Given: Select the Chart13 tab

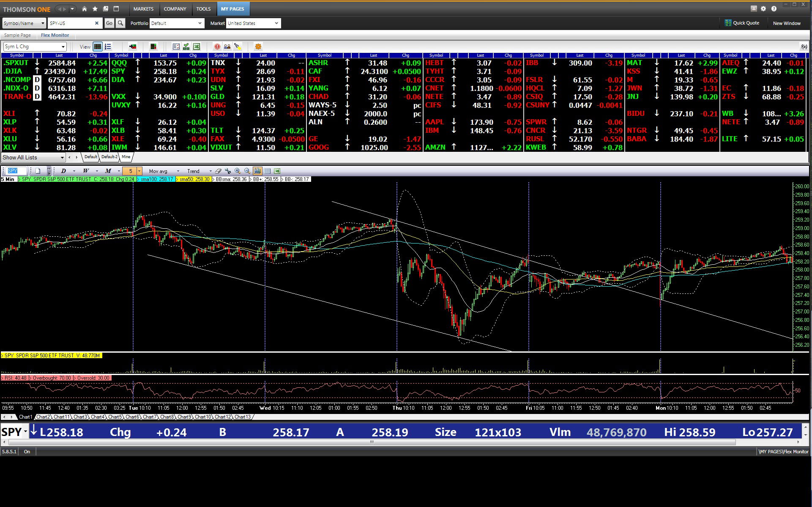Looking at the screenshot, I should 243,417.
